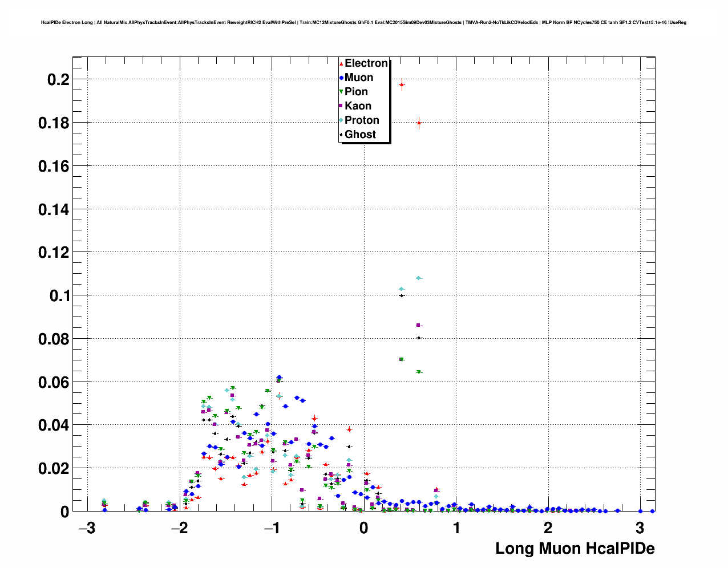
Task: Select the Electron legend label
Action: click(366, 63)
